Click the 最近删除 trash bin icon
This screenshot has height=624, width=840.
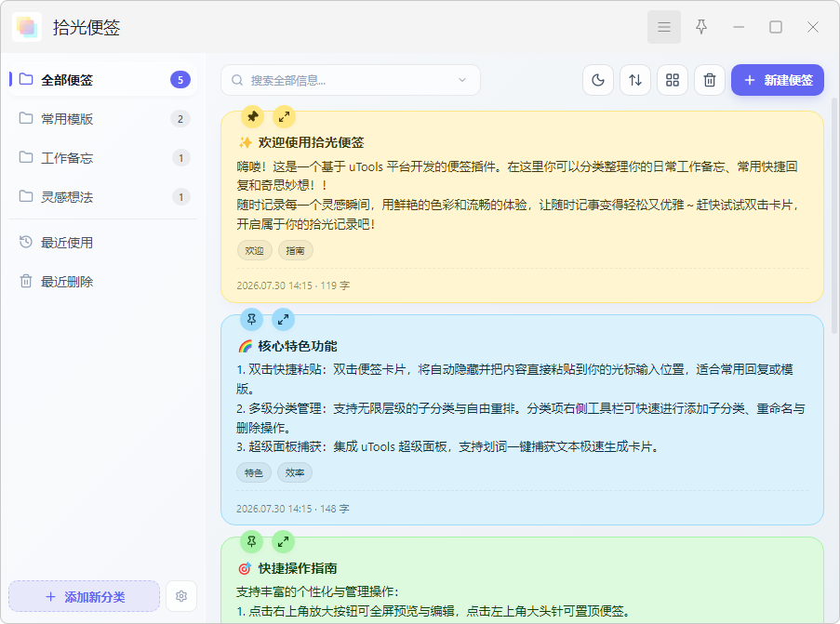click(x=26, y=281)
